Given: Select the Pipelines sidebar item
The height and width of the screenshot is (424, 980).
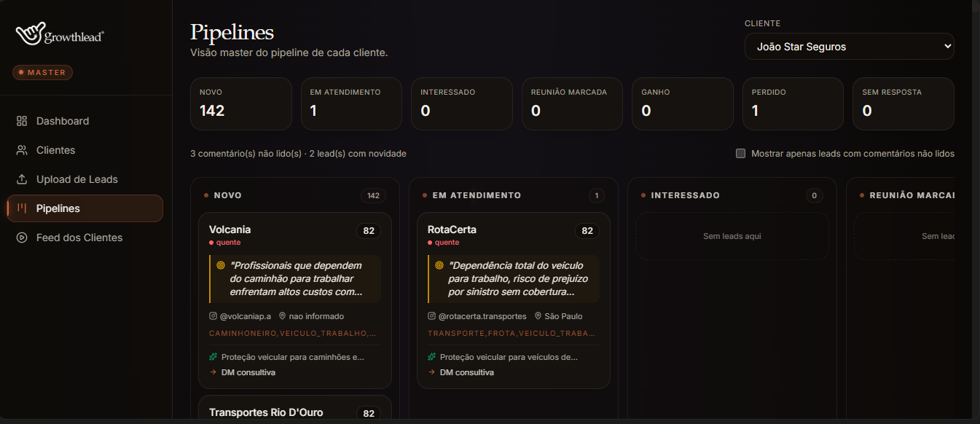Looking at the screenshot, I should coord(85,208).
